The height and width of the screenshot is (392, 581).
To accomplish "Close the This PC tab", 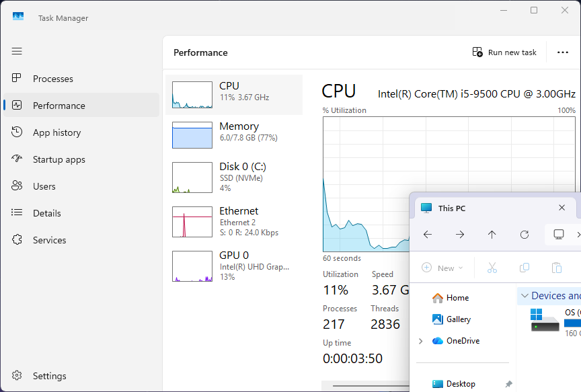I will pos(561,208).
